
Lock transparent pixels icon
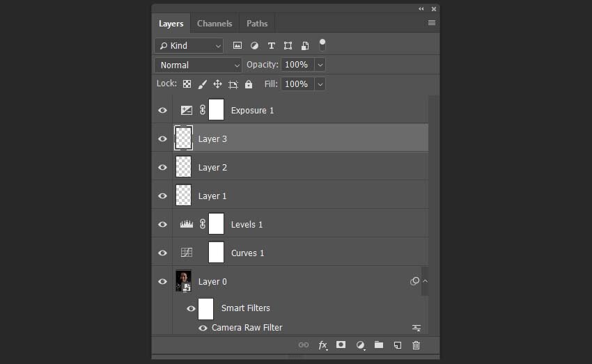tap(187, 84)
